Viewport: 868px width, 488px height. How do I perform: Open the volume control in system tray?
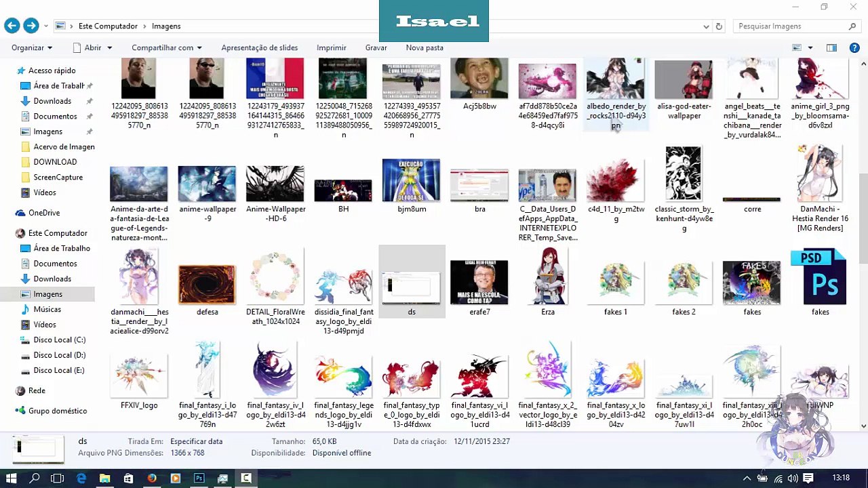click(x=792, y=478)
